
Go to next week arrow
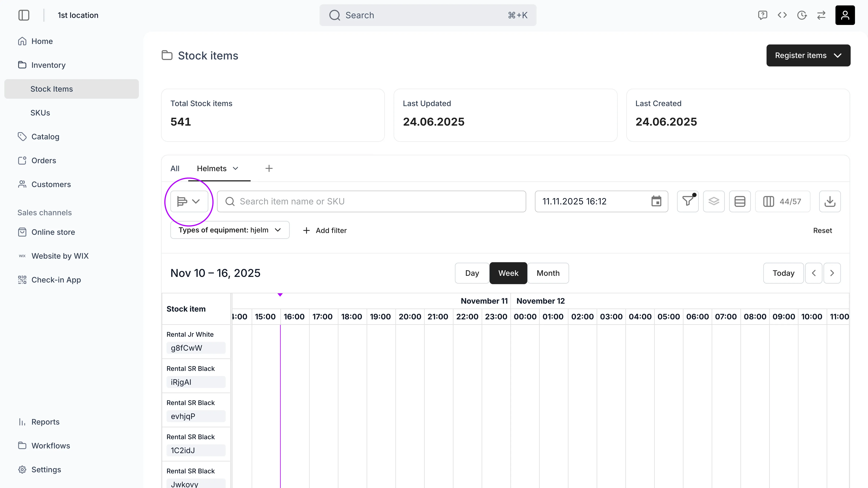pyautogui.click(x=832, y=273)
